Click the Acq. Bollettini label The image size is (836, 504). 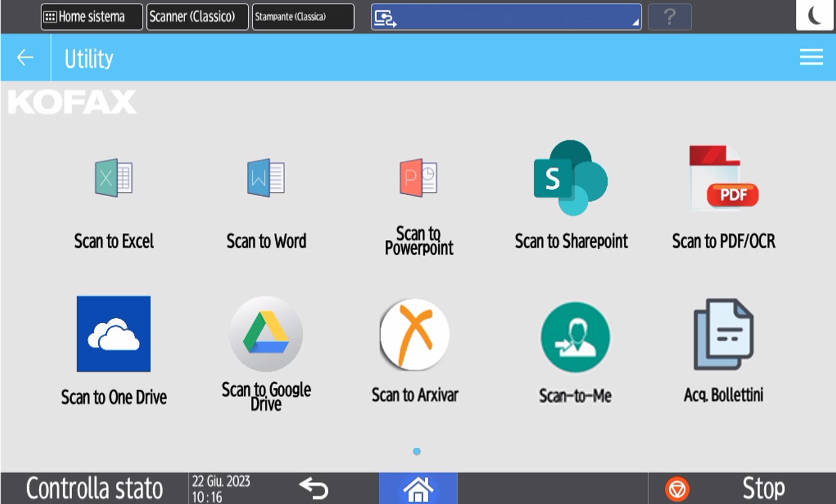pos(724,395)
